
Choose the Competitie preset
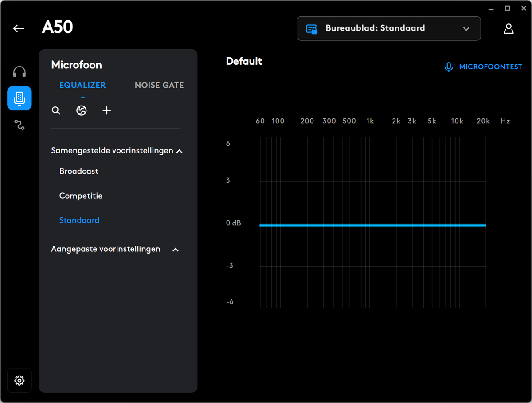(x=81, y=196)
